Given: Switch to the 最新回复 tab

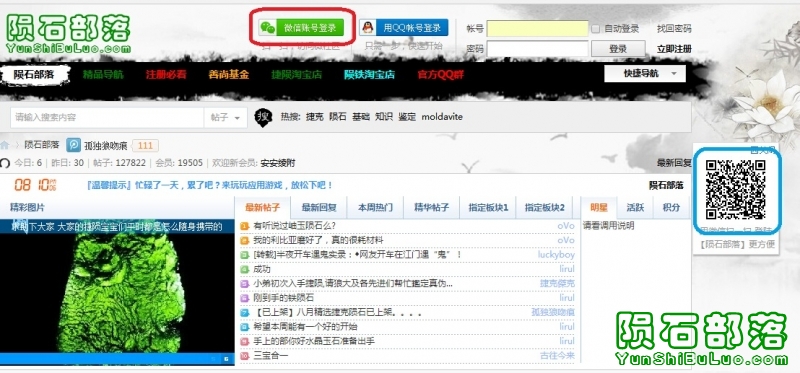Looking at the screenshot, I should (x=319, y=208).
